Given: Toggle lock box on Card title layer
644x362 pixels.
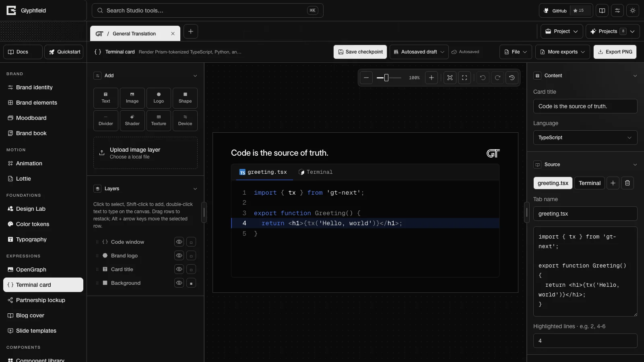Looking at the screenshot, I should point(191,269).
